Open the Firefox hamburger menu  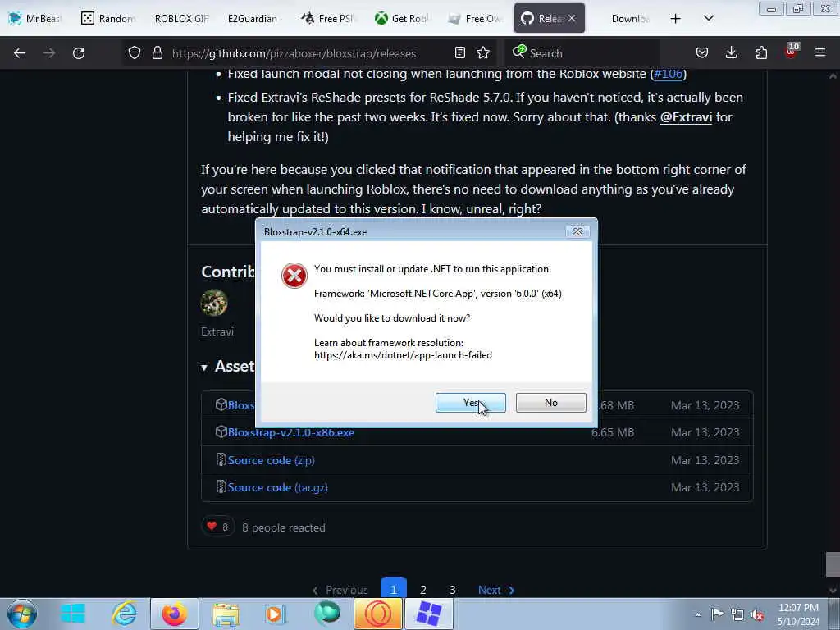820,52
